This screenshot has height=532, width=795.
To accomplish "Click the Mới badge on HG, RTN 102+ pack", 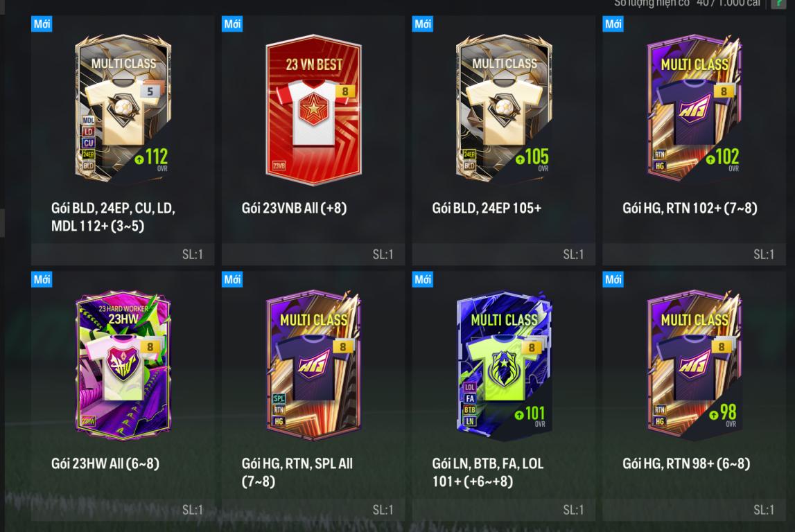I will pyautogui.click(x=613, y=24).
